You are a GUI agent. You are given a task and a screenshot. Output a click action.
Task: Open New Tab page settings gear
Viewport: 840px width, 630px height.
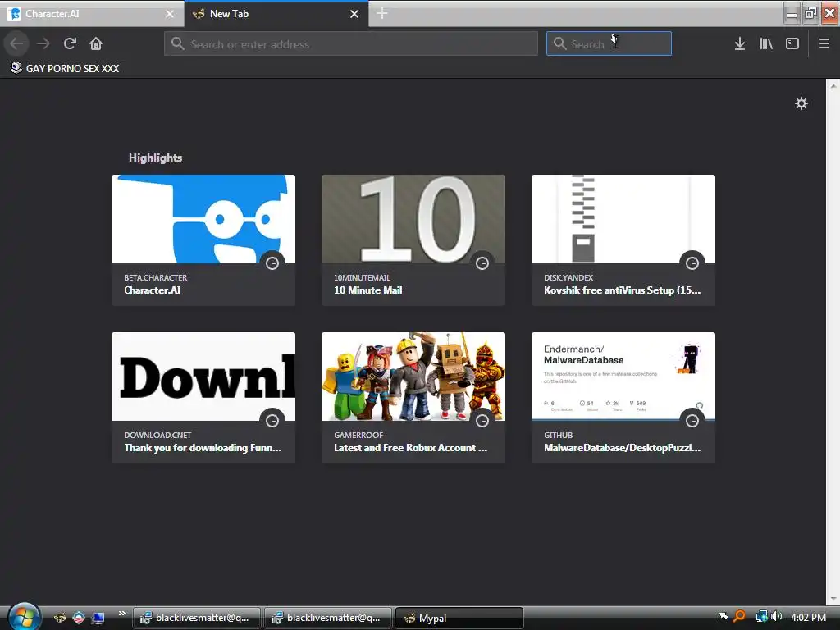click(801, 103)
